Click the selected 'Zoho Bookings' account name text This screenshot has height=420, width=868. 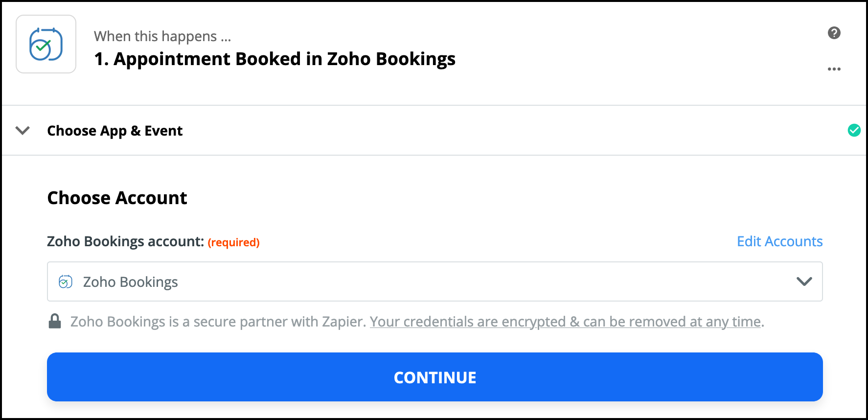pyautogui.click(x=130, y=282)
